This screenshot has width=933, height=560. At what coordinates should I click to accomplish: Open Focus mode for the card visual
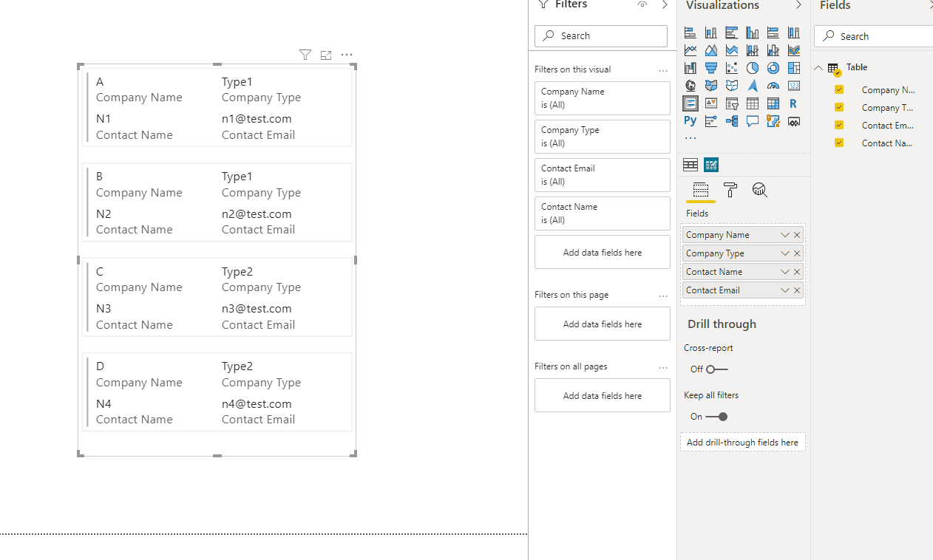click(326, 55)
